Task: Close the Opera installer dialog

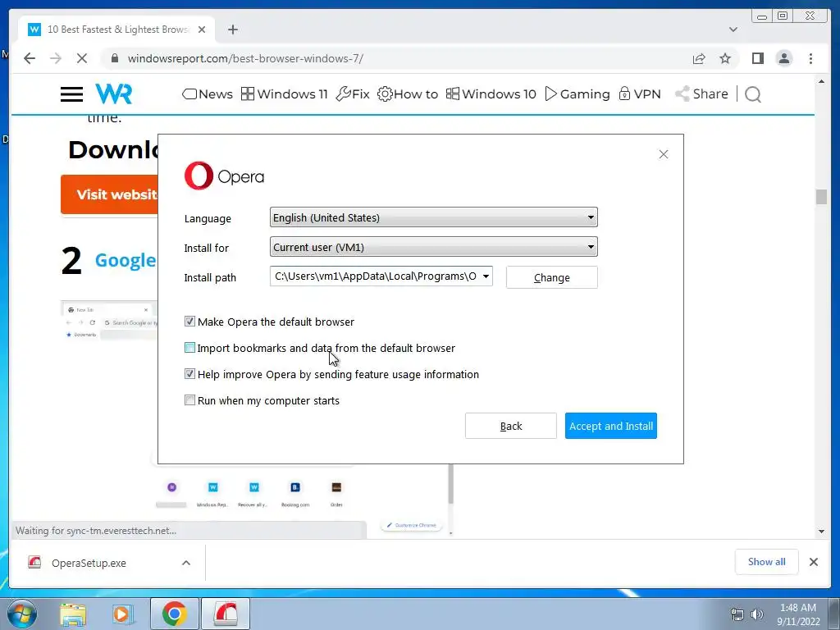Action: coord(663,154)
